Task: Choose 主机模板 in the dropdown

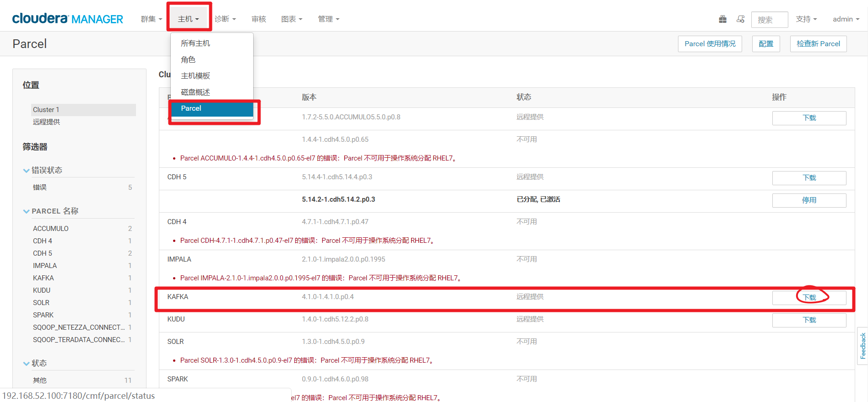Action: 212,75
